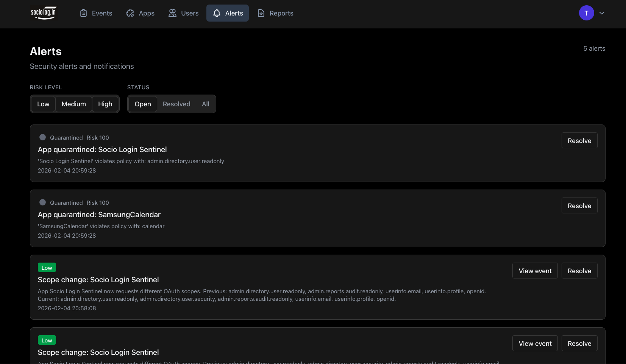Viewport: 626px width, 364px height.
Task: Resolve the Socio Login Sentinel quarantine alert
Action: 579,141
